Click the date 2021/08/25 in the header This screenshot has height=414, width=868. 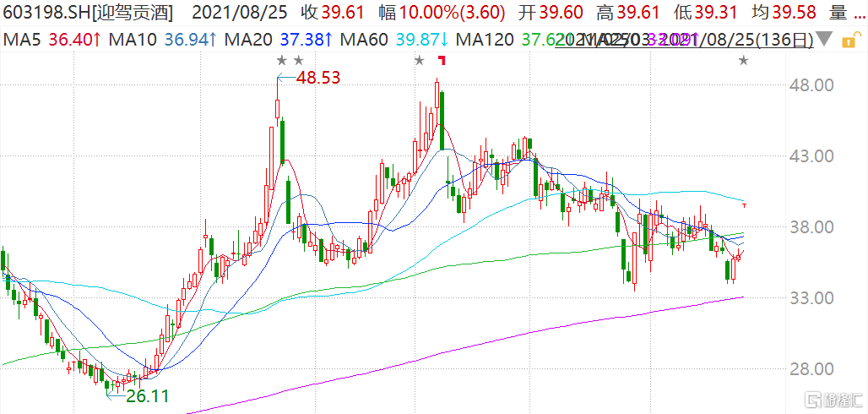(239, 11)
